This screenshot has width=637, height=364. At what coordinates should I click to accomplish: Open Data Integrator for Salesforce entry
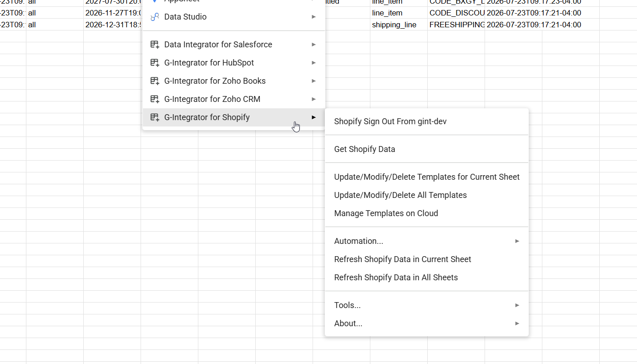234,45
